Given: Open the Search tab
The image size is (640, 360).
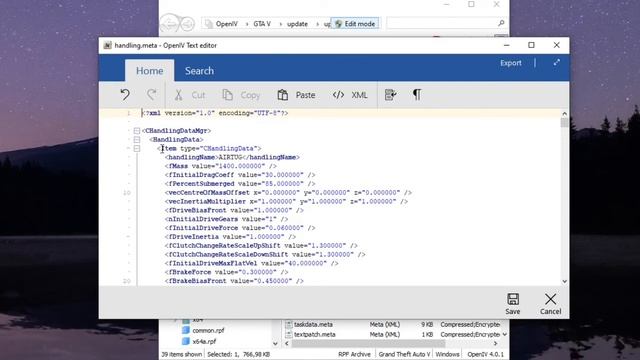Looking at the screenshot, I should [x=199, y=71].
